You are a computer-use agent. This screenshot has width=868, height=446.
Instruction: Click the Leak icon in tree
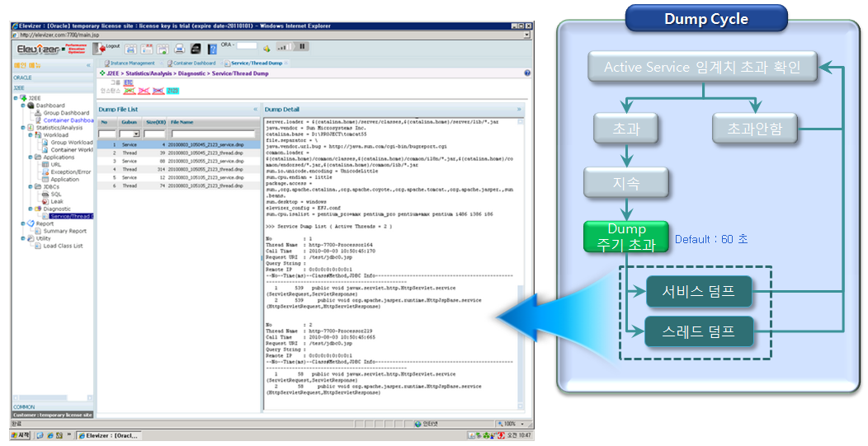45,201
